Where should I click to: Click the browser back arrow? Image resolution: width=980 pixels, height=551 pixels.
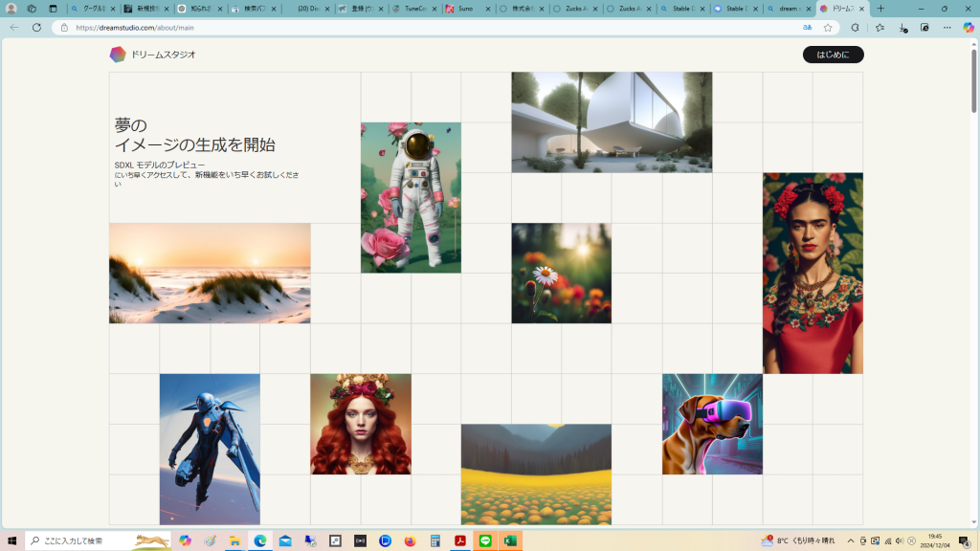point(14,28)
